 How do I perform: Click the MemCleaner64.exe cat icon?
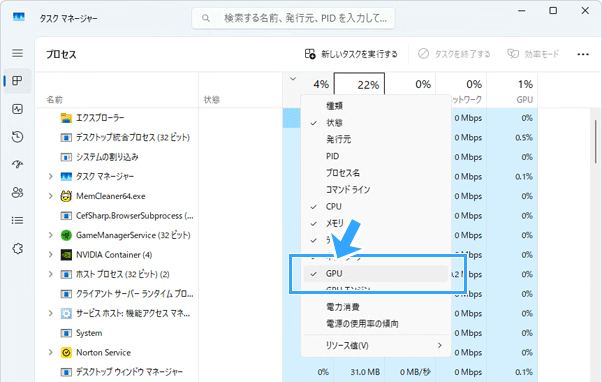pyautogui.click(x=66, y=196)
